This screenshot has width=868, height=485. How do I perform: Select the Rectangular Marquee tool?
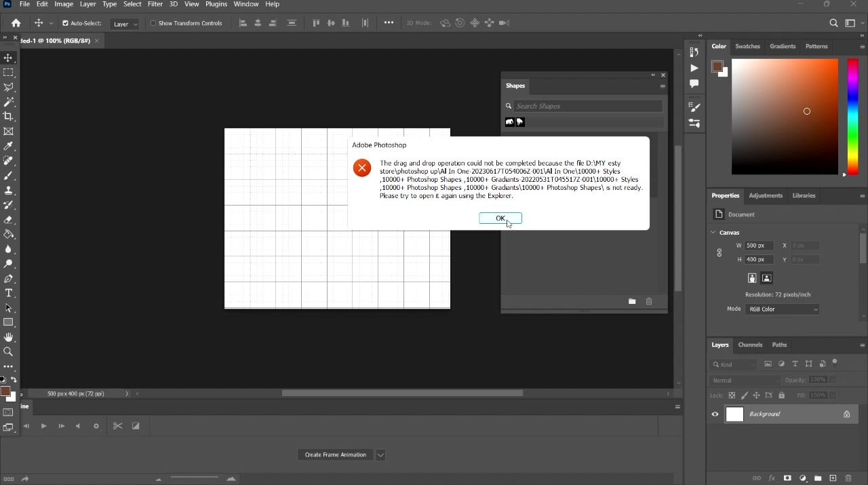pos(8,73)
